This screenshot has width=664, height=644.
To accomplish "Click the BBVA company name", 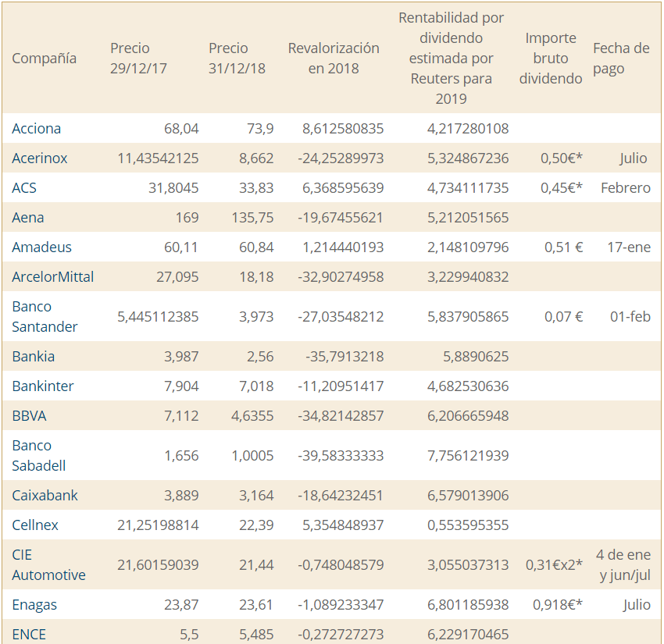I will (x=29, y=416).
